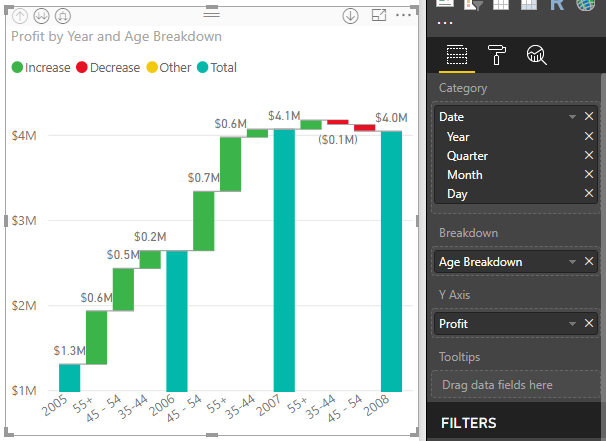Remove the Profit field from Y Axis

pos(589,323)
